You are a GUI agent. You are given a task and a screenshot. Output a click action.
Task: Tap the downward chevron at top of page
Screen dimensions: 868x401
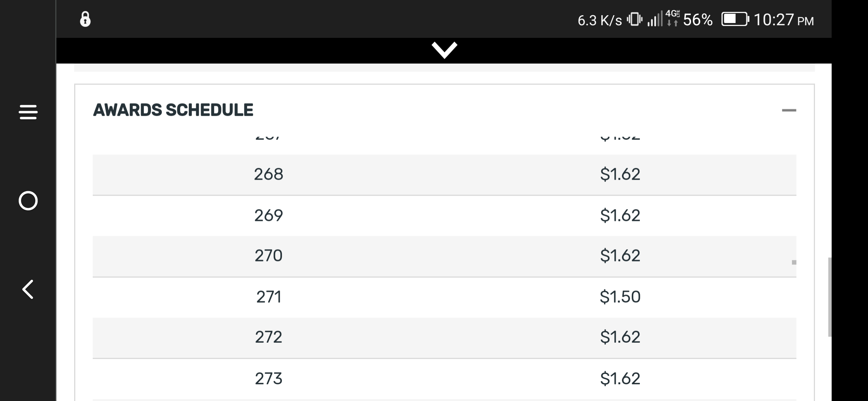(x=444, y=50)
